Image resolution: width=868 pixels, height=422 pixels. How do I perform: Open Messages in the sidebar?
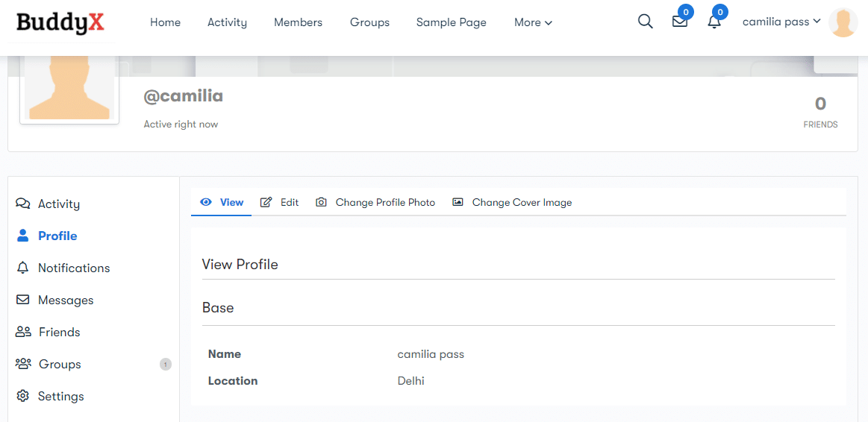click(66, 300)
